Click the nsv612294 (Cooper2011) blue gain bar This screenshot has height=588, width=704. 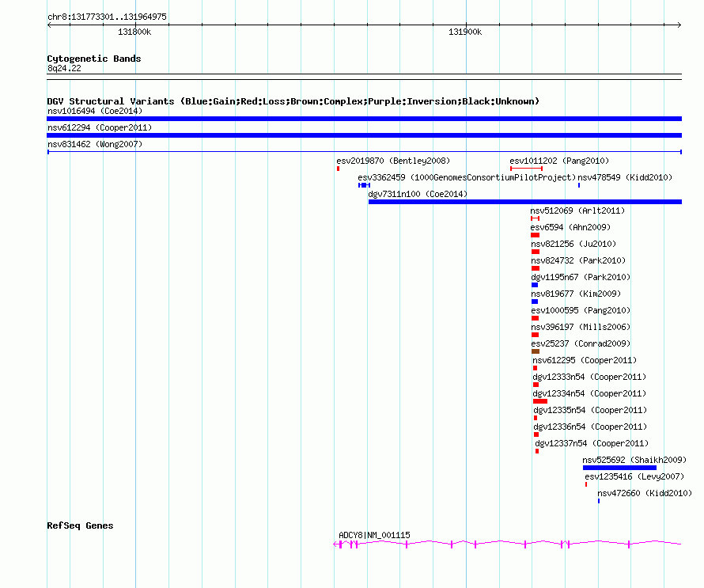coord(364,135)
